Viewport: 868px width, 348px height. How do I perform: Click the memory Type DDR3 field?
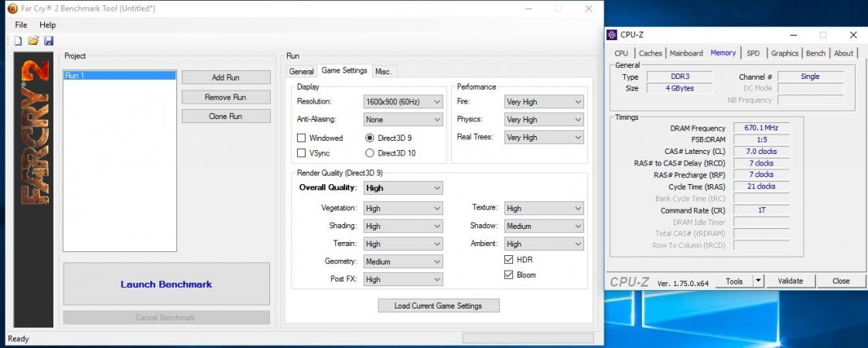pos(679,77)
